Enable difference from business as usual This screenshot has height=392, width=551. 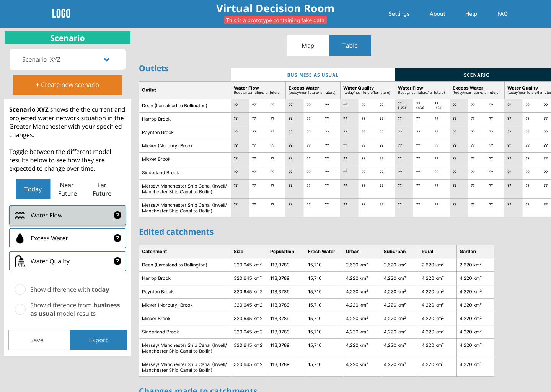[20, 309]
